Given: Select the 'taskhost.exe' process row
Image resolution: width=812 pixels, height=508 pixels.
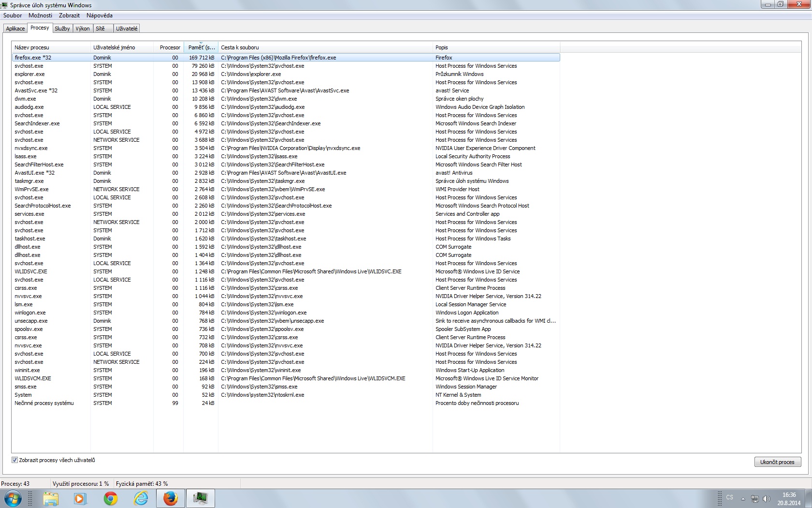Looking at the screenshot, I should click(286, 239).
